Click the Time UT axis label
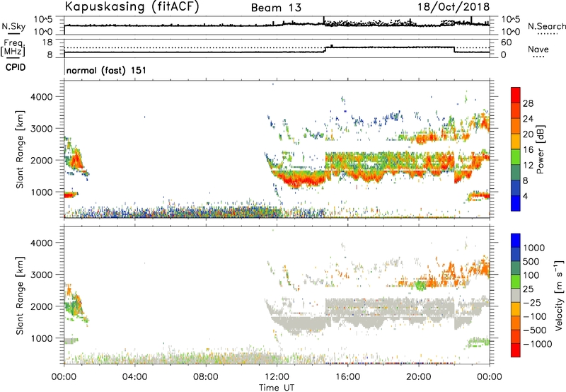The image size is (566, 392). click(x=277, y=388)
